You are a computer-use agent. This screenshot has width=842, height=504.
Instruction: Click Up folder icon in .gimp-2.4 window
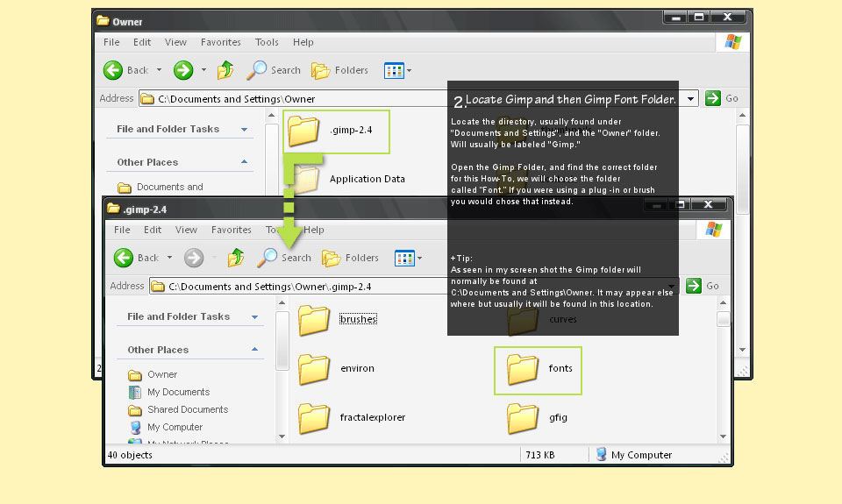[236, 258]
